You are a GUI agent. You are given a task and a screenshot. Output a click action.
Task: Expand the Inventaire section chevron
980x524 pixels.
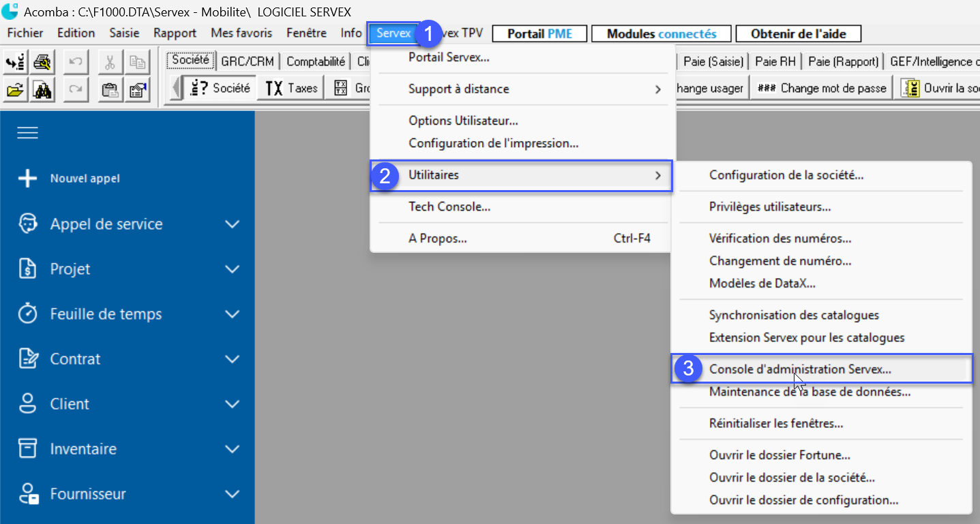click(232, 449)
